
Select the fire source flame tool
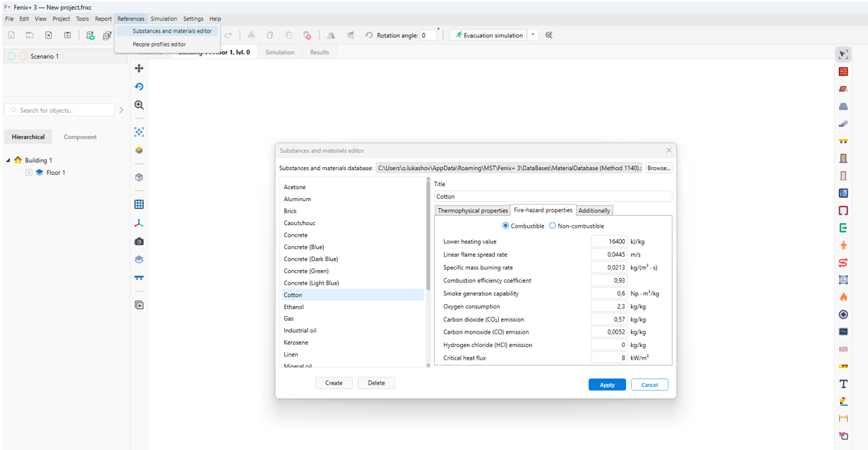pos(843,297)
